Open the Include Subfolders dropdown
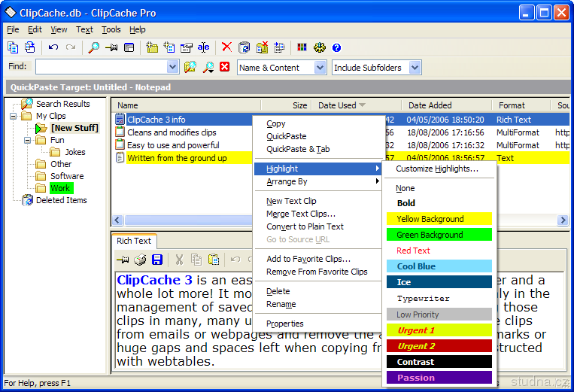 (415, 68)
